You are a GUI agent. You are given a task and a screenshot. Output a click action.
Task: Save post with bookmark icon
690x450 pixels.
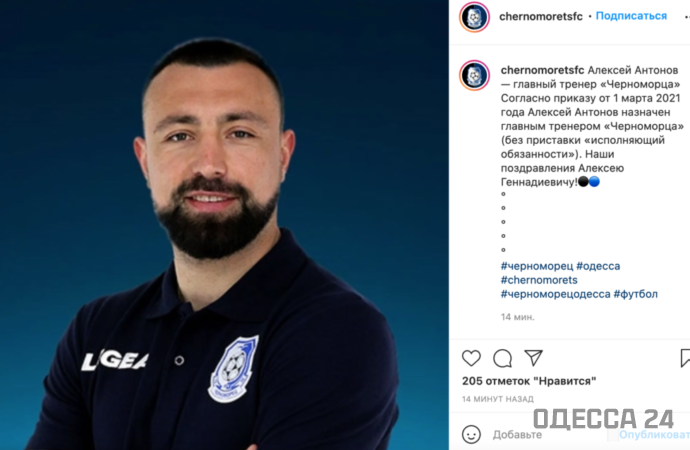(x=685, y=358)
